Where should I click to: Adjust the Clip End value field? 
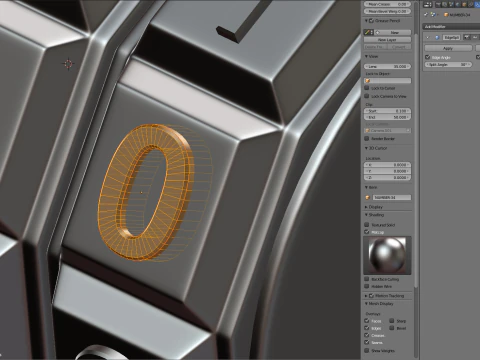point(387,117)
